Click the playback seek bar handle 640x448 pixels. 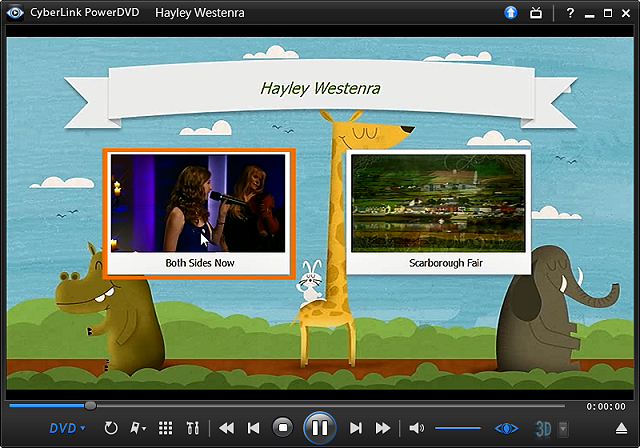tap(90, 406)
